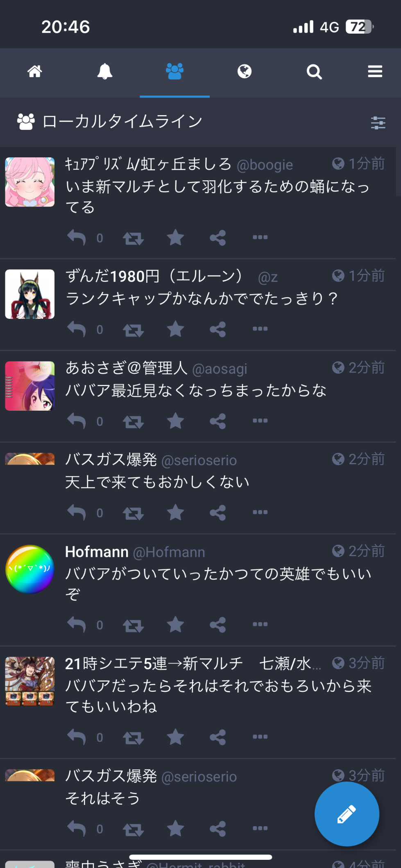Share Hofmann's post
Image resolution: width=401 pixels, height=868 pixels.
218,625
